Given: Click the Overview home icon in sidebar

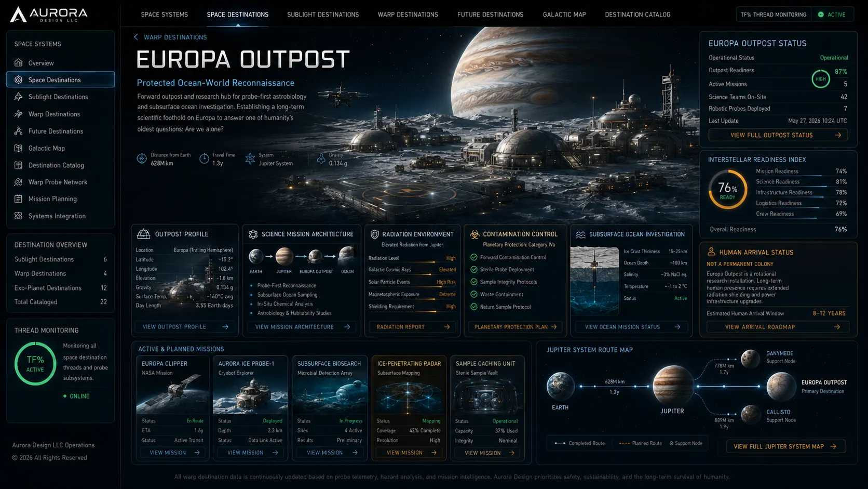Looking at the screenshot, I should point(19,63).
